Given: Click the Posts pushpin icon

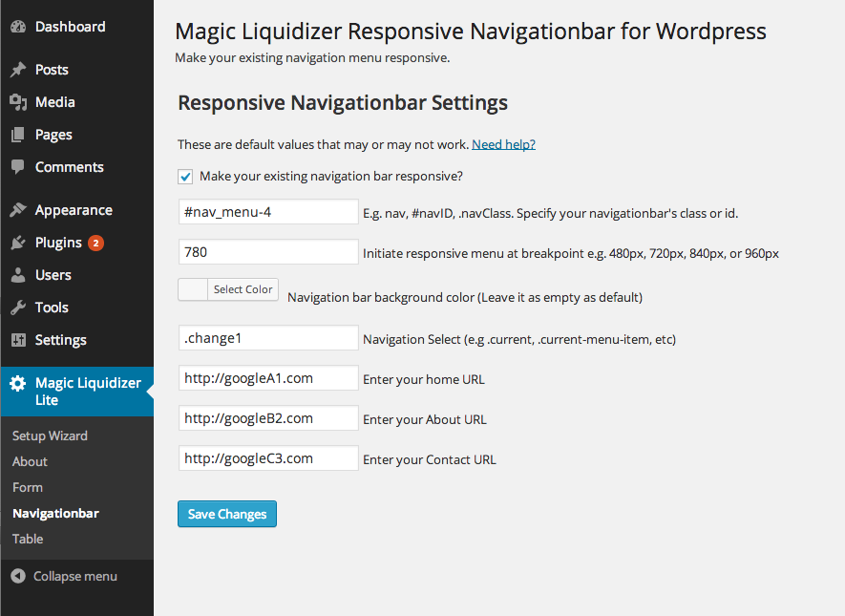Looking at the screenshot, I should [18, 70].
